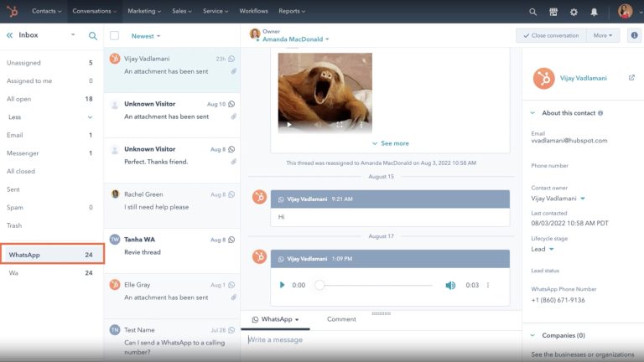Open the Service menu
Image resolution: width=644 pixels, height=362 pixels.
216,11
